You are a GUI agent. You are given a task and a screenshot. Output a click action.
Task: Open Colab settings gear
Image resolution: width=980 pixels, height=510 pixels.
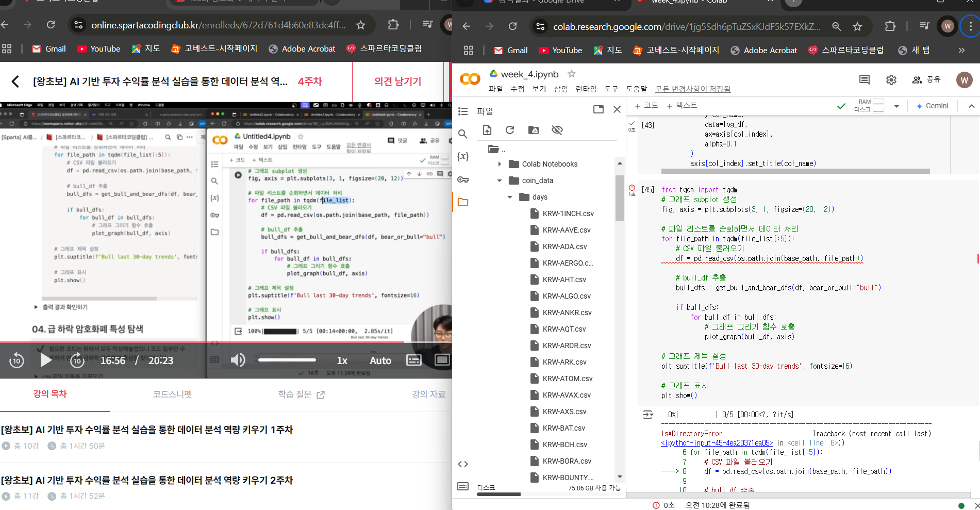tap(891, 79)
